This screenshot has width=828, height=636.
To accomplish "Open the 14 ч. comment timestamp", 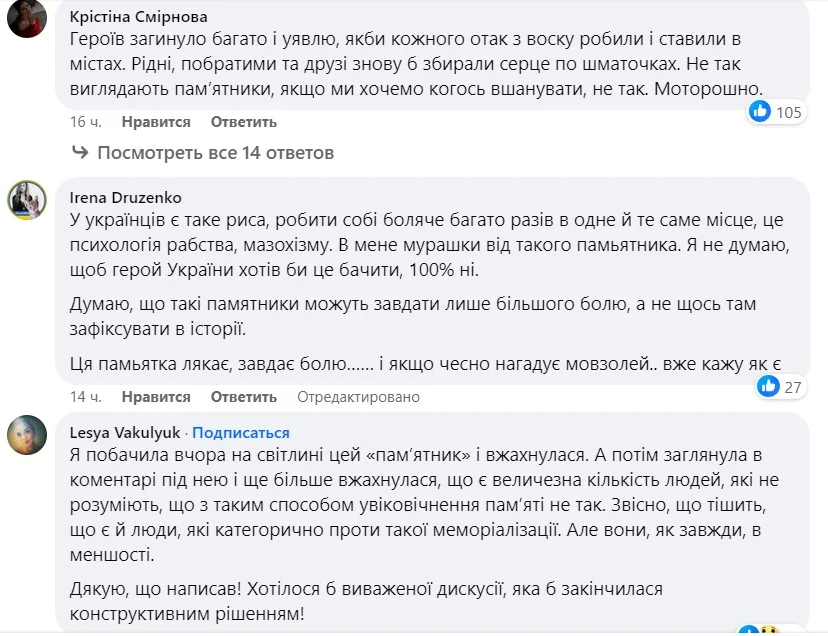I will [86, 397].
